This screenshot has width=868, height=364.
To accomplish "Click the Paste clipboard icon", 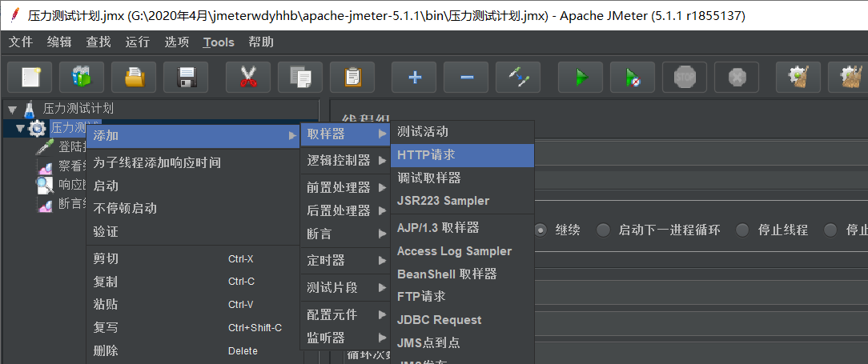I will 352,77.
